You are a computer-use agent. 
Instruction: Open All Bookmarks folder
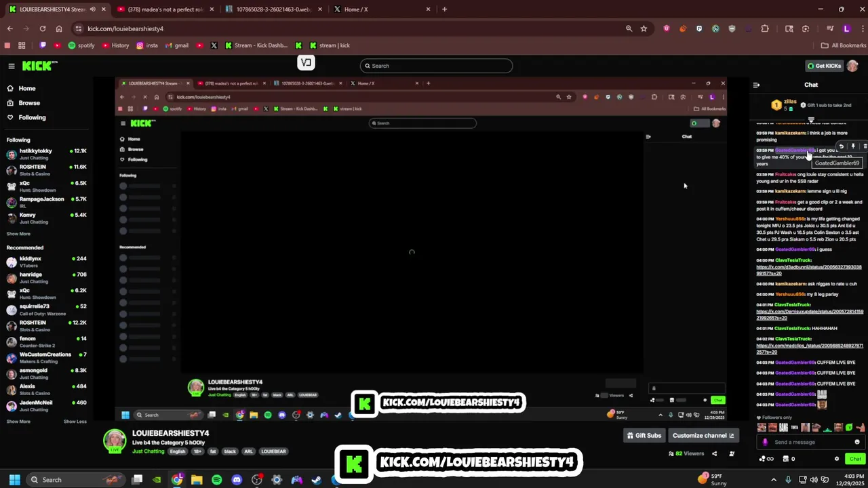[844, 45]
